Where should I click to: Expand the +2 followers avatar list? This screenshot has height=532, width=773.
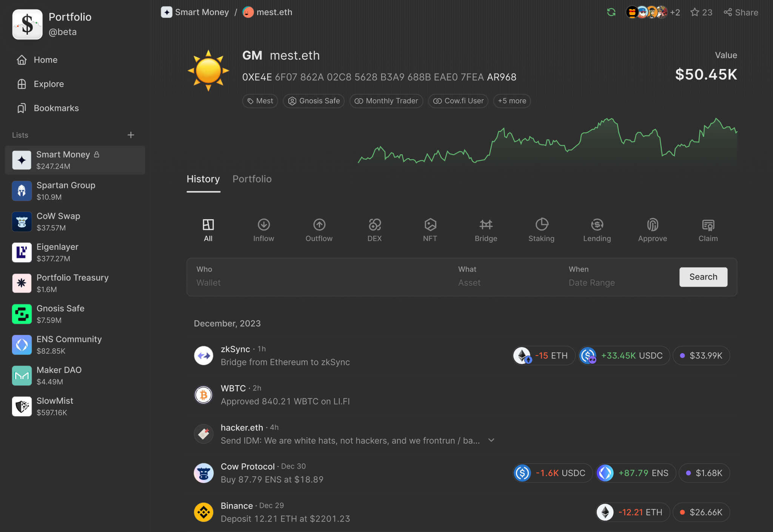click(675, 12)
